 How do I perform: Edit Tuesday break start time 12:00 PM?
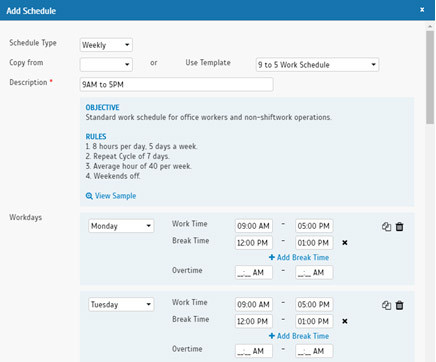click(254, 321)
